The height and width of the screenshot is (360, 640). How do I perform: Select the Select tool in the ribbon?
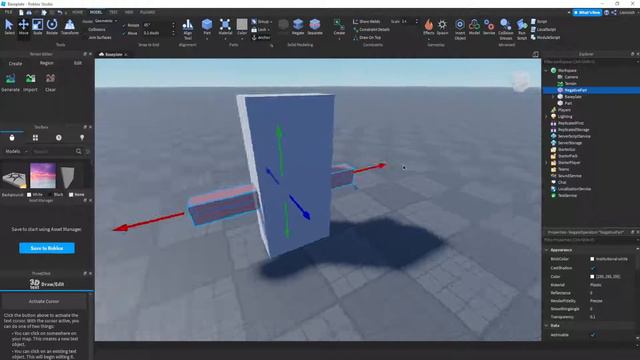(x=9, y=27)
